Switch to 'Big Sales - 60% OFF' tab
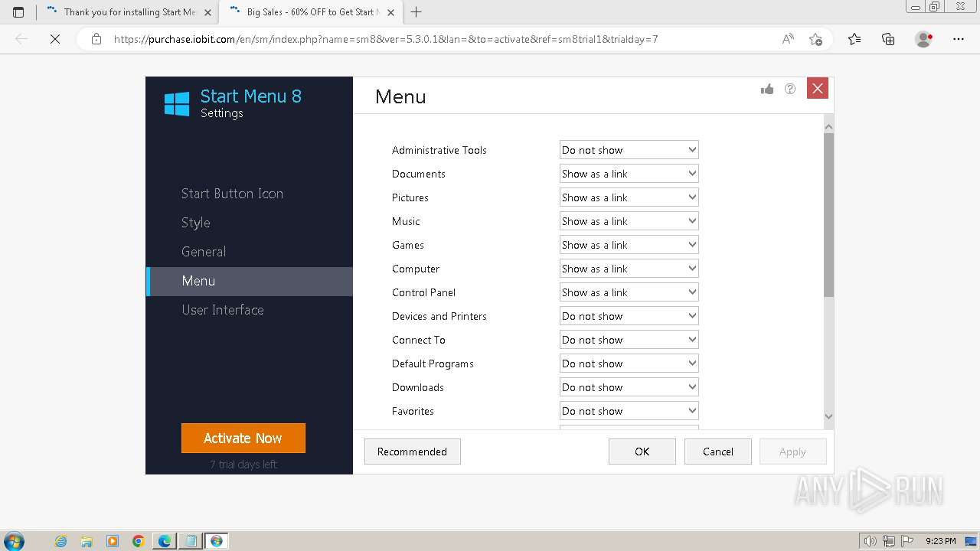Image resolution: width=980 pixels, height=551 pixels. click(310, 12)
